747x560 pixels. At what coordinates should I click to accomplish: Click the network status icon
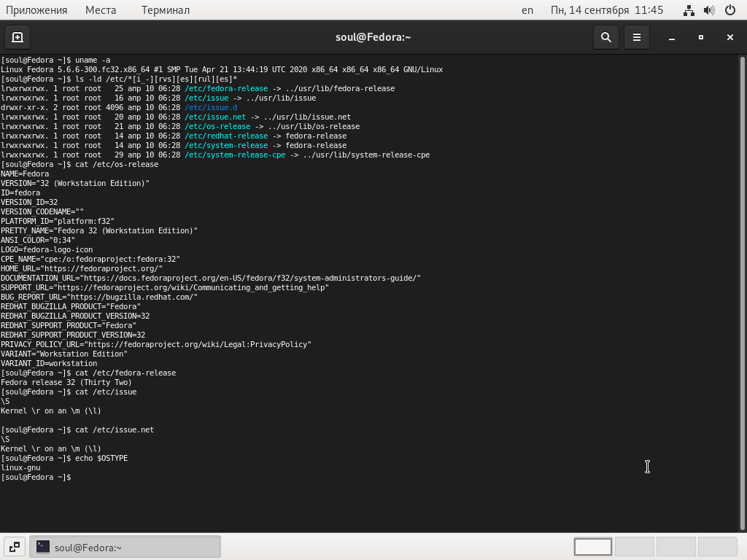coord(689,10)
